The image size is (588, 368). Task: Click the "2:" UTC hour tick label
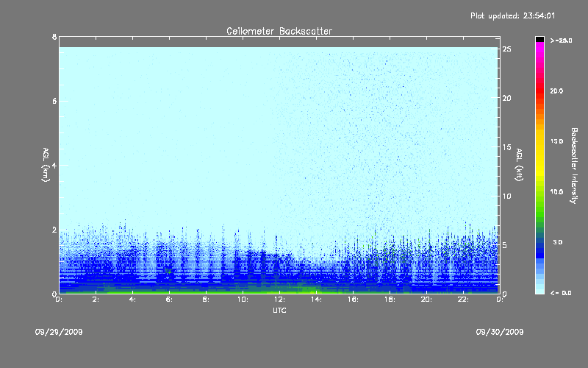tap(96, 300)
